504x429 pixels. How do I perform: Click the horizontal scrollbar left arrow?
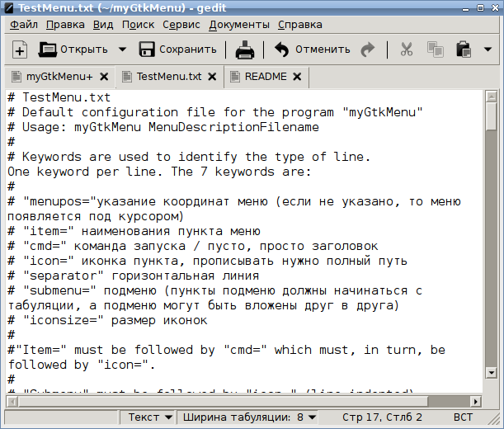tap(12, 401)
